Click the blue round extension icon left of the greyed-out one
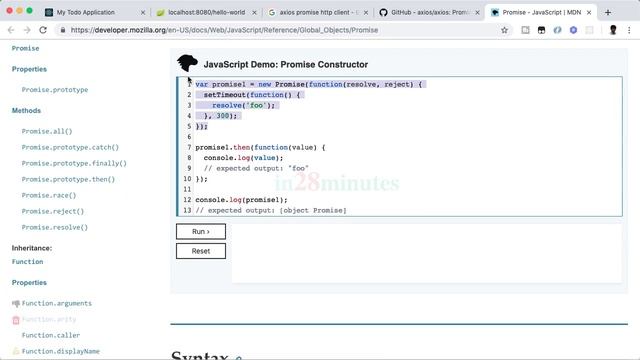640x360 pixels. 573,30
